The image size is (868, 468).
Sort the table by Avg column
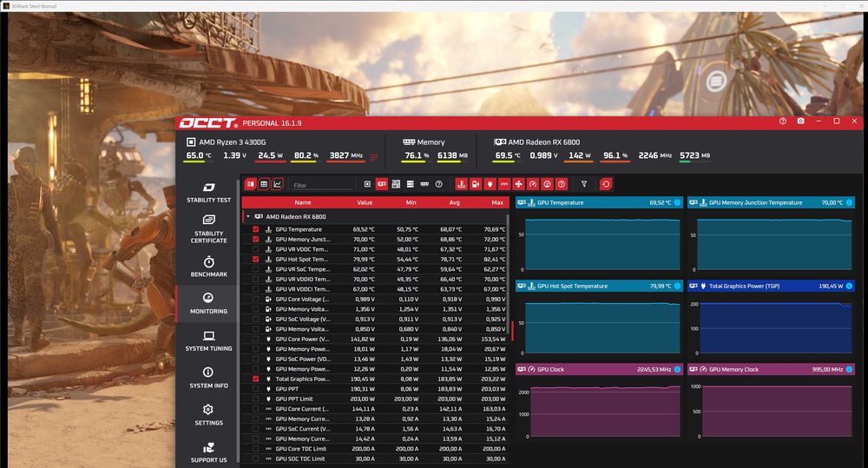coord(455,202)
